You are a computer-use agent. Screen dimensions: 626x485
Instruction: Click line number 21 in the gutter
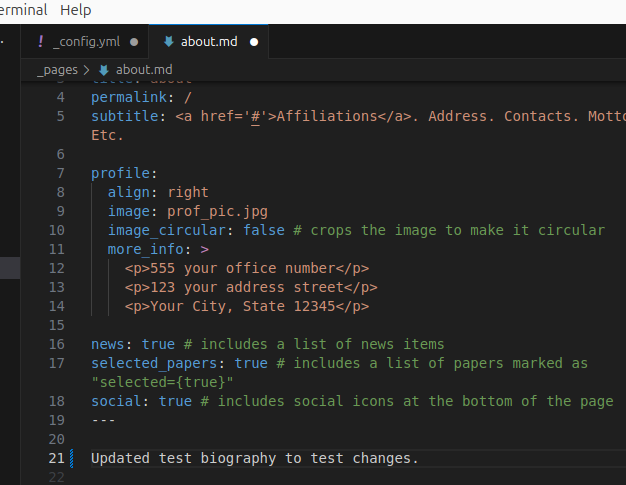pyautogui.click(x=56, y=459)
